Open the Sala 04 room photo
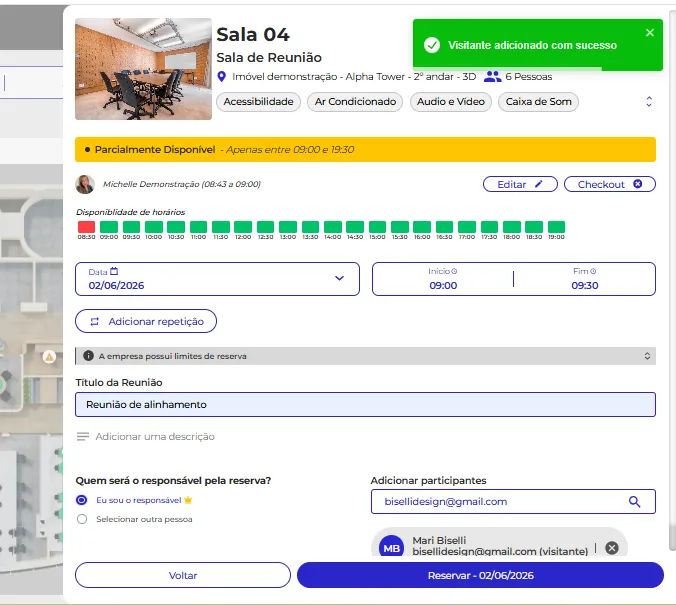Viewport: 676px width, 605px height. [x=144, y=69]
